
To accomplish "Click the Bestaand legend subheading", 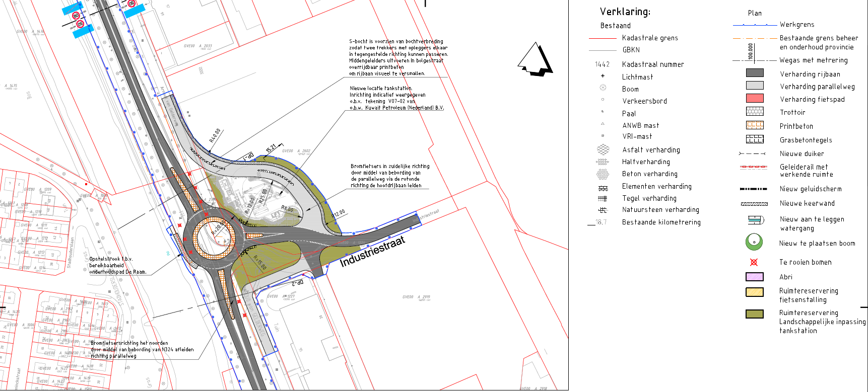I will point(615,26).
